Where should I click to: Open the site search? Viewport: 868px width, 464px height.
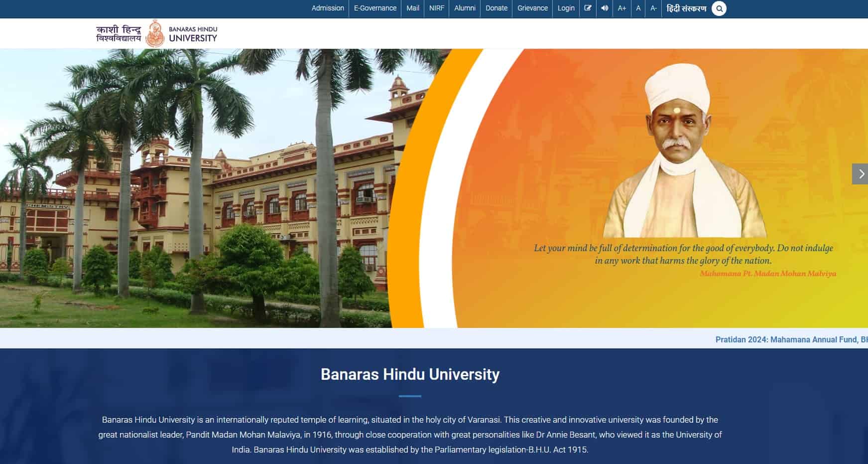(719, 8)
